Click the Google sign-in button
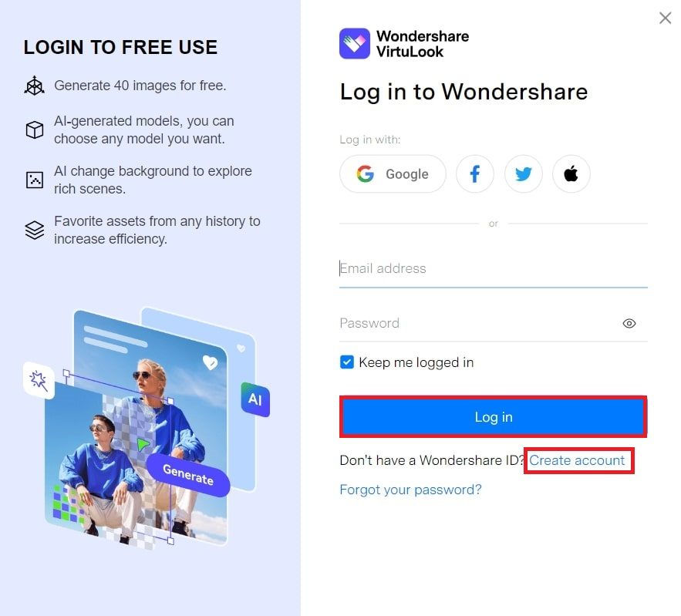Image resolution: width=681 pixels, height=616 pixels. point(393,174)
